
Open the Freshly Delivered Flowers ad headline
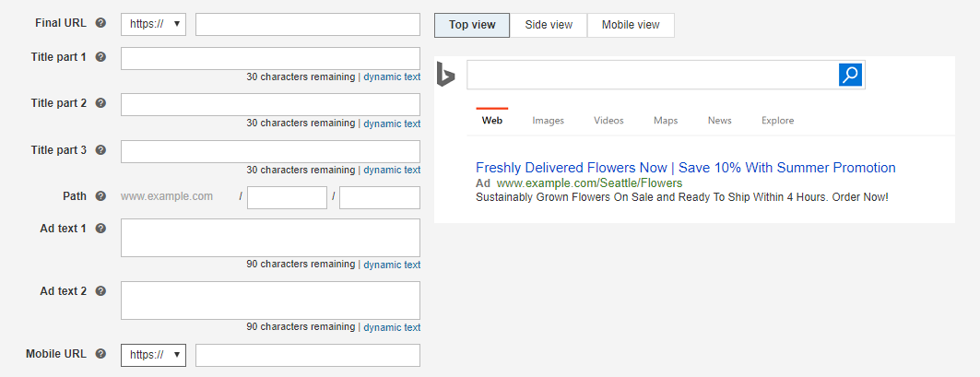[x=686, y=168]
